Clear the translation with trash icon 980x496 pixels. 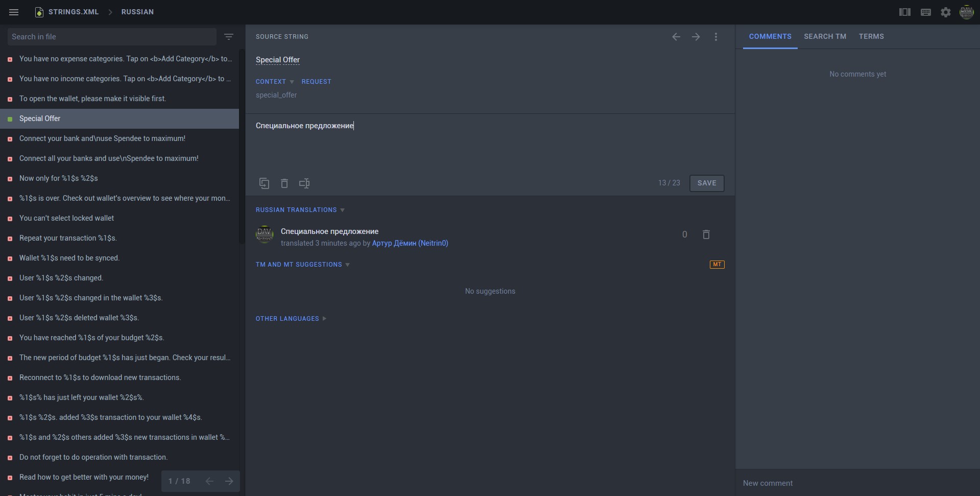click(284, 183)
